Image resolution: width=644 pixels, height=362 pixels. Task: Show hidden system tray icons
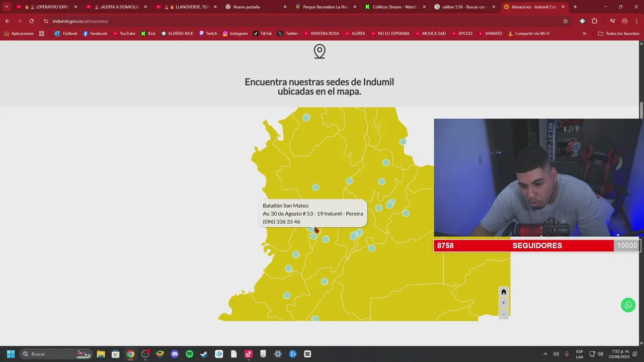[x=545, y=354]
